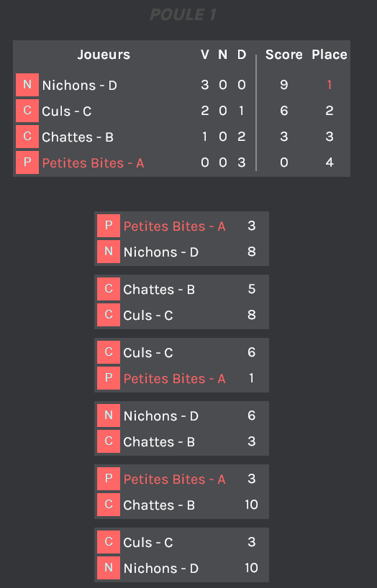The image size is (377, 588).
Task: Click the Joueurs column header
Action: (x=104, y=55)
